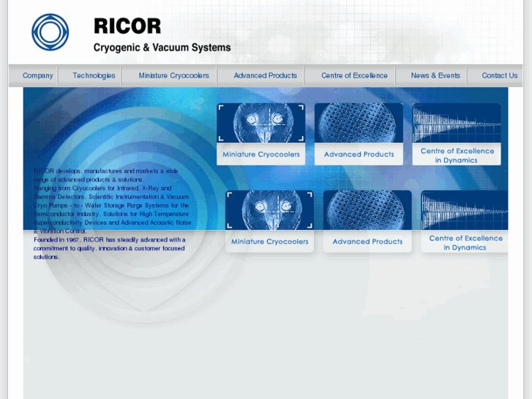Click text 'Semiconductor Industry, Solutions for High Temperature'
This screenshot has height=399, width=532.
click(111, 214)
